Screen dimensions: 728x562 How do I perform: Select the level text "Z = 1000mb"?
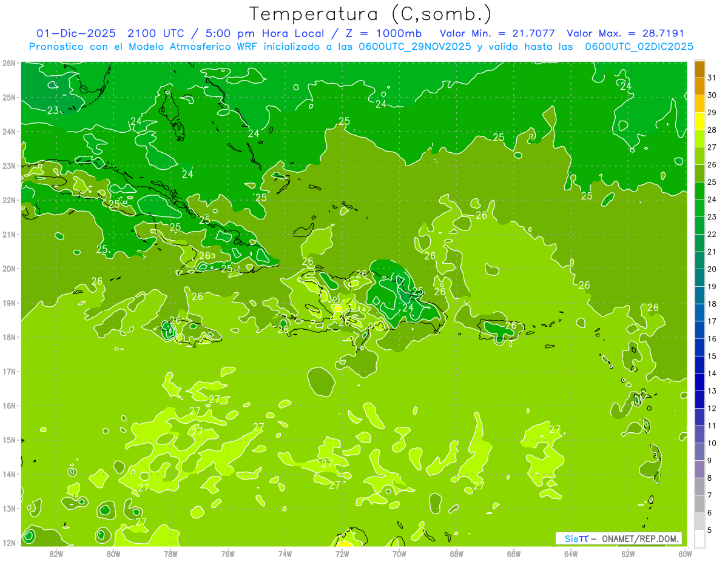(x=384, y=33)
